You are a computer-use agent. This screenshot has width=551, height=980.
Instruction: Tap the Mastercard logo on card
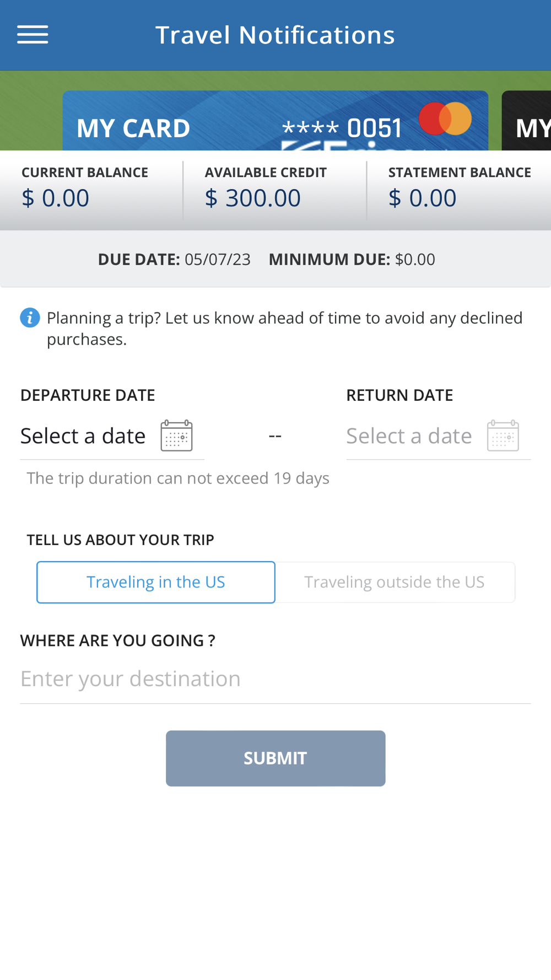click(x=445, y=119)
